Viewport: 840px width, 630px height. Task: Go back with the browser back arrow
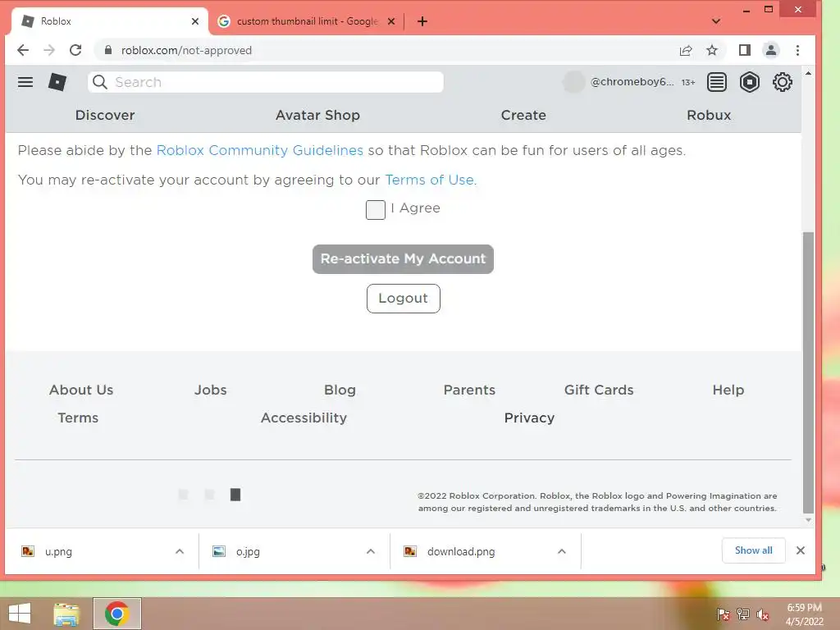23,50
